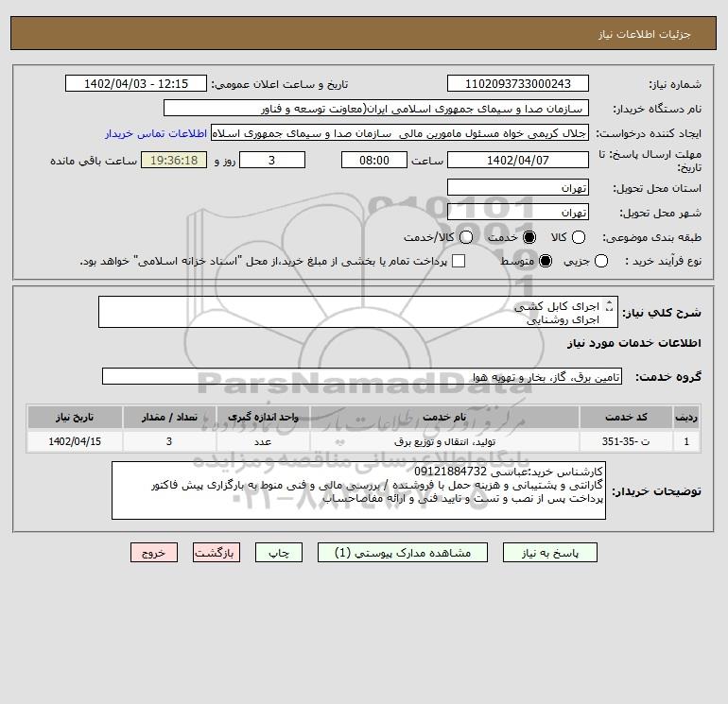Click the delivery province تهران field
This screenshot has width=728, height=704.
point(518,187)
